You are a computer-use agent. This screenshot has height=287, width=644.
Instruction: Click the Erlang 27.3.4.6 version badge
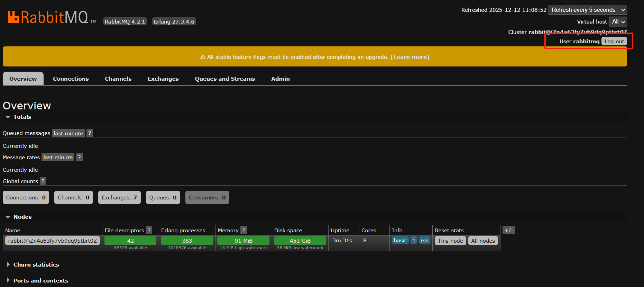174,21
